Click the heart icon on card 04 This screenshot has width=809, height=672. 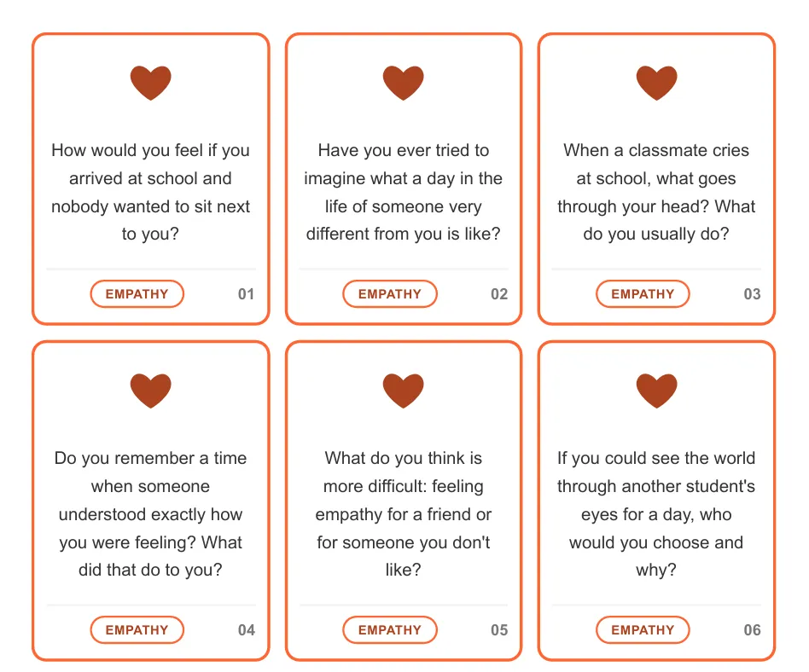tap(151, 391)
